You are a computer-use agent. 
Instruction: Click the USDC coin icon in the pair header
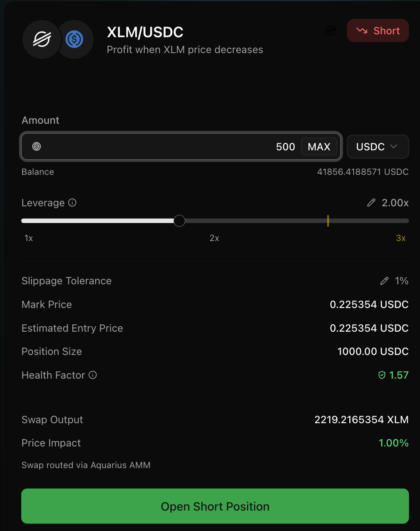pyautogui.click(x=75, y=39)
